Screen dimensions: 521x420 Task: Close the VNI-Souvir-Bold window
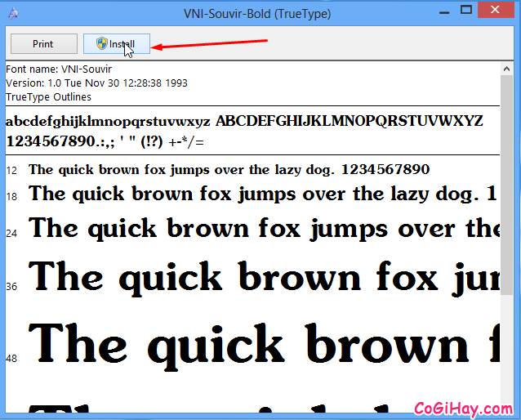pos(495,10)
